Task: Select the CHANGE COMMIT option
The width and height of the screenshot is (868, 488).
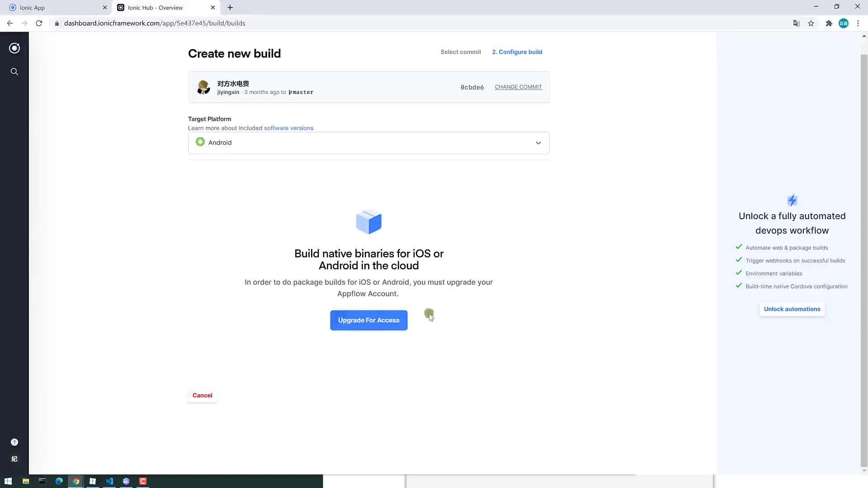Action: 519,87
